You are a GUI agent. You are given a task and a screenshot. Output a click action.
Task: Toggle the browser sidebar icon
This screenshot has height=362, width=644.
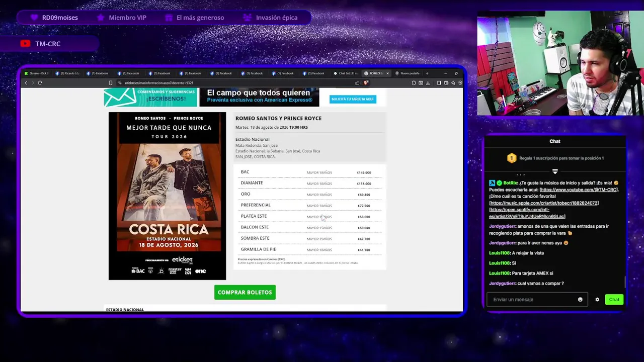(x=439, y=83)
